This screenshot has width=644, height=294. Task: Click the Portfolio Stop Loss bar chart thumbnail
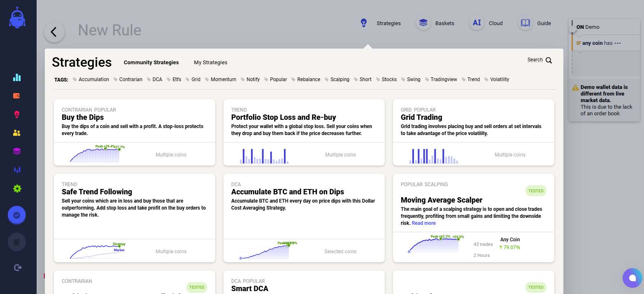265,156
